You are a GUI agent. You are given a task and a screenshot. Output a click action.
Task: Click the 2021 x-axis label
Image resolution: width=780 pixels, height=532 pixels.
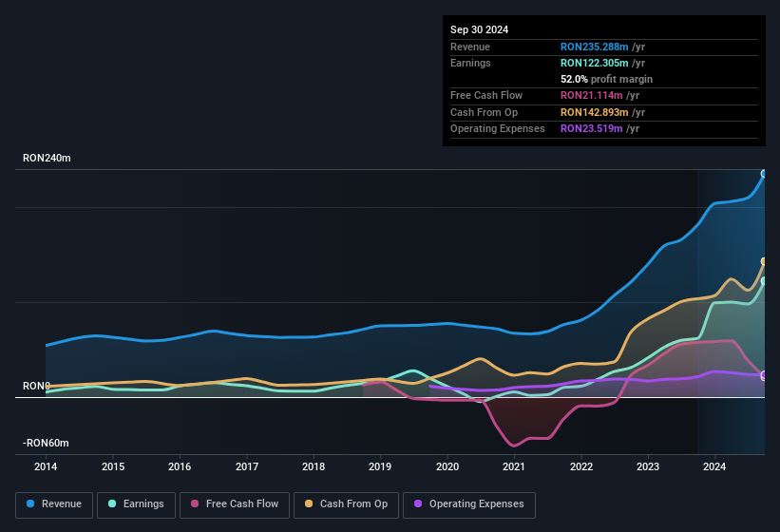tap(514, 466)
